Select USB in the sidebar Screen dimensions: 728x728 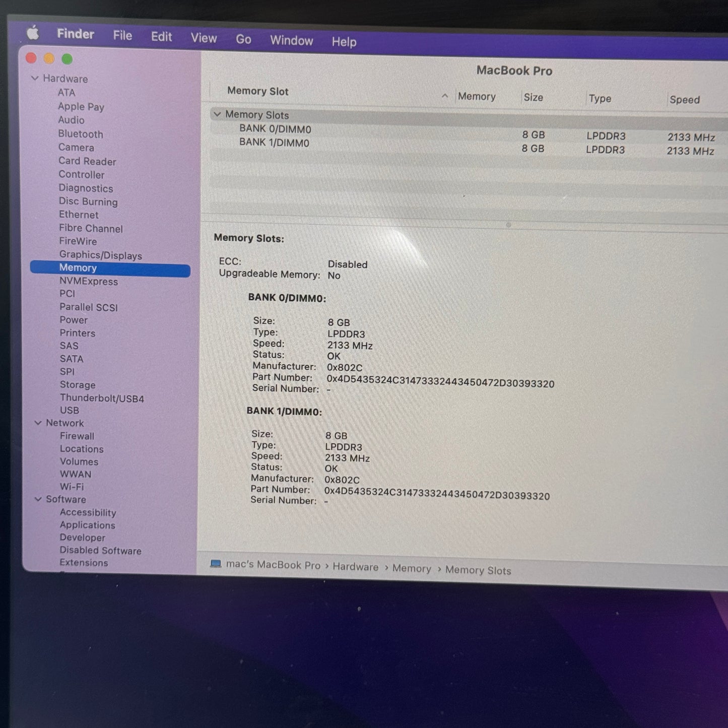pyautogui.click(x=70, y=410)
